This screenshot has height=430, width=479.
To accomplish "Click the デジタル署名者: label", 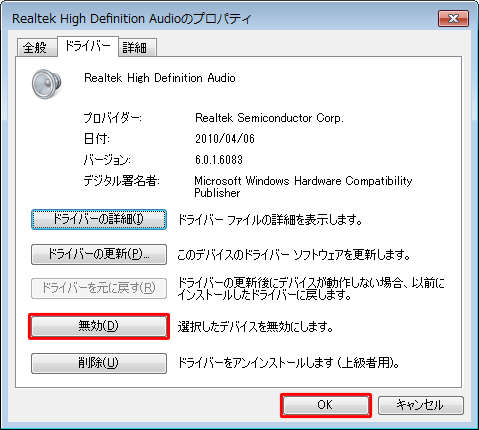I will click(122, 181).
